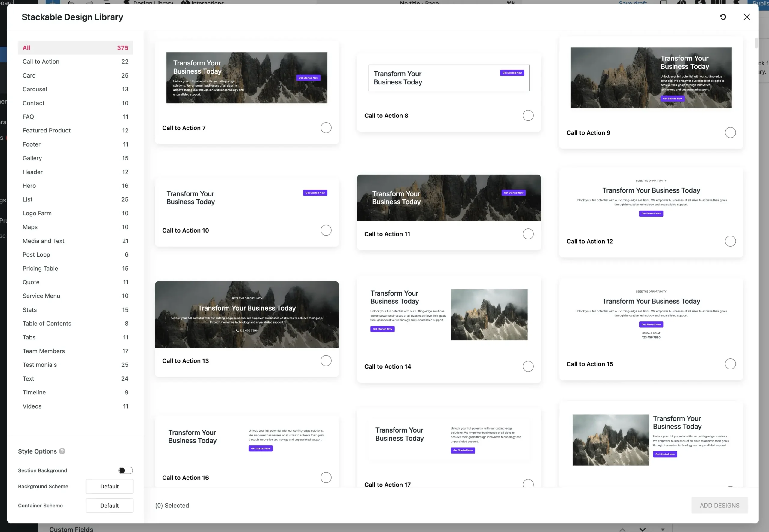The height and width of the screenshot is (532, 769).
Task: Click the ADD DESIGNS button
Action: pyautogui.click(x=719, y=505)
